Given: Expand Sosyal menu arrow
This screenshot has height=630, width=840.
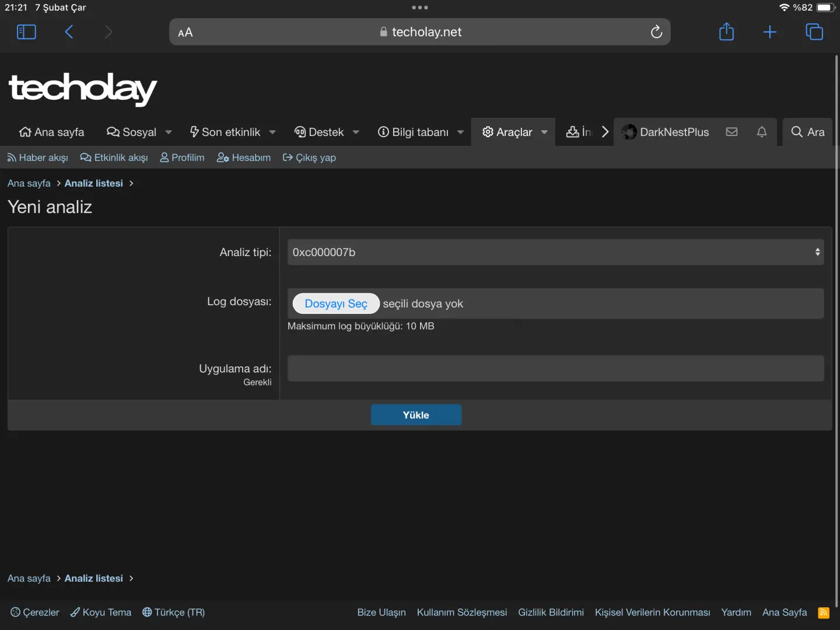Looking at the screenshot, I should click(x=169, y=132).
